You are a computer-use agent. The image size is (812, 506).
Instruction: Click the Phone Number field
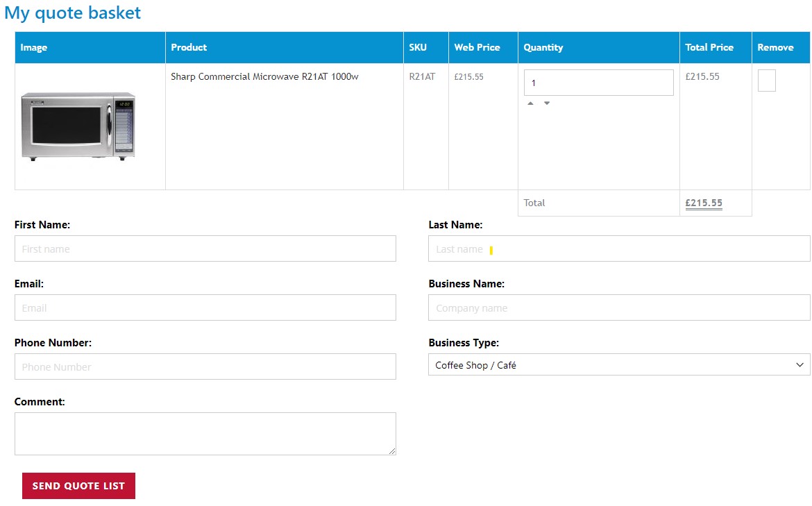205,366
